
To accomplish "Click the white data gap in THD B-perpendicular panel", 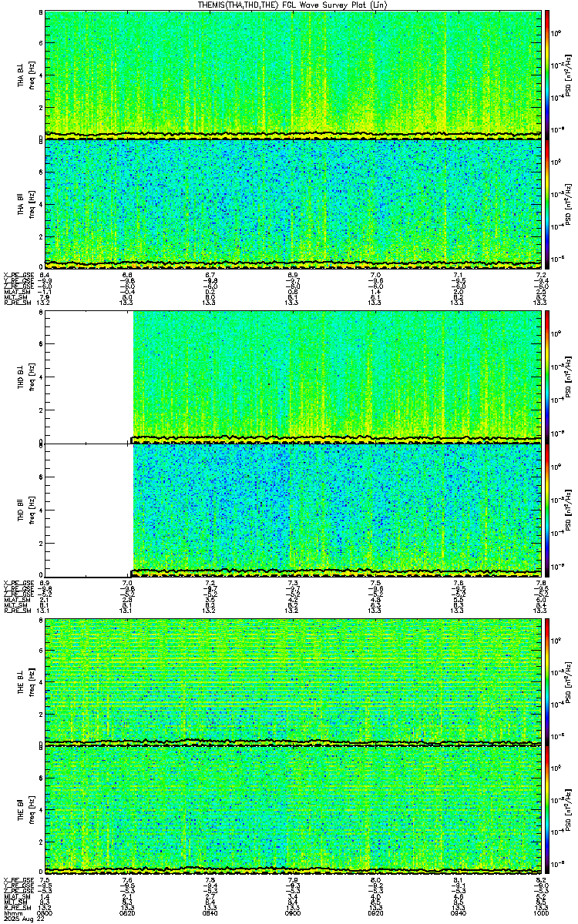I will [x=89, y=377].
